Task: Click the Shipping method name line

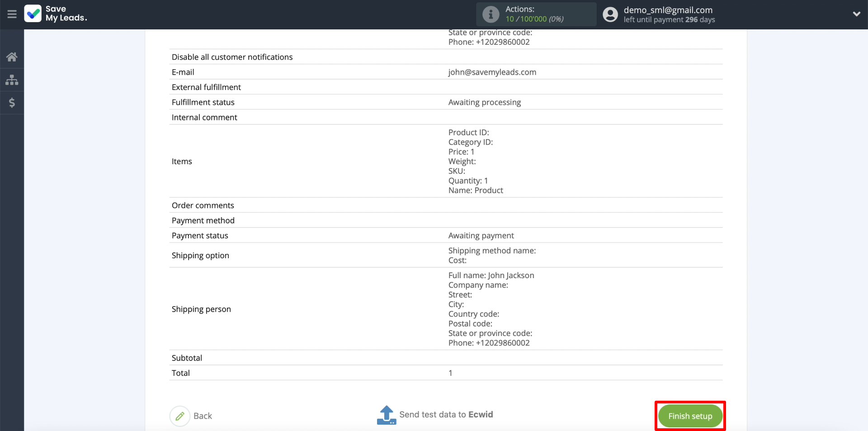Action: pos(492,251)
